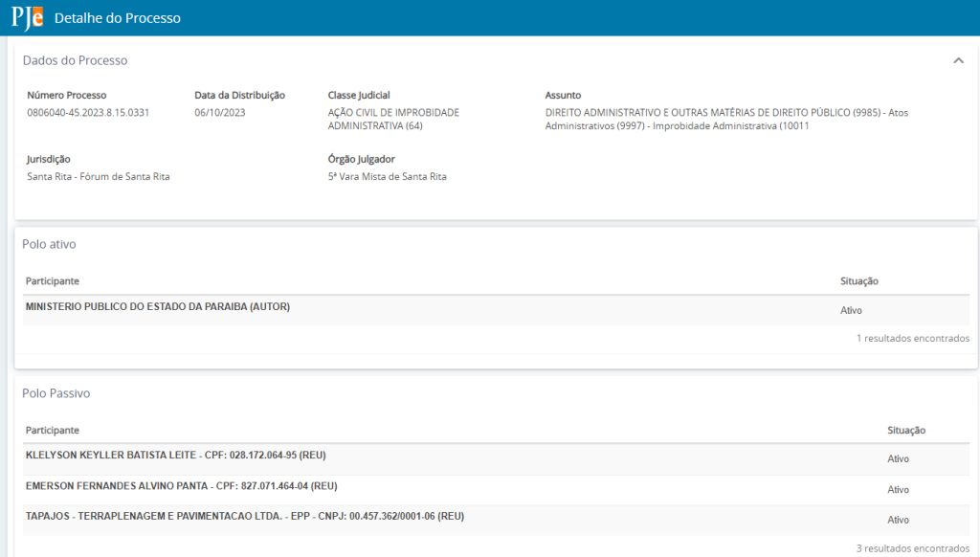Viewport: 980px width, 557px height.
Task: Click Santa Rita - Fórum de Santa Rita
Action: pos(98,176)
